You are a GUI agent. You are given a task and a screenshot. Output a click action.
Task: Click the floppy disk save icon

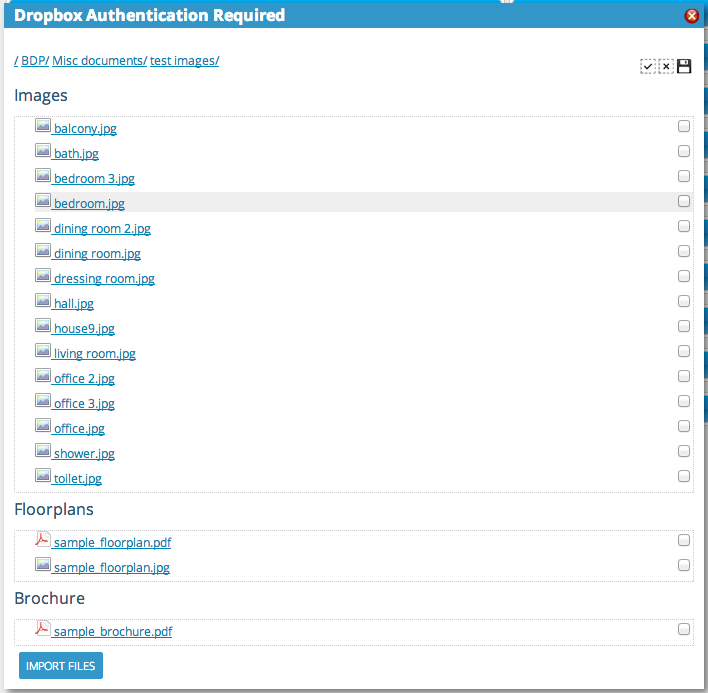click(x=684, y=66)
